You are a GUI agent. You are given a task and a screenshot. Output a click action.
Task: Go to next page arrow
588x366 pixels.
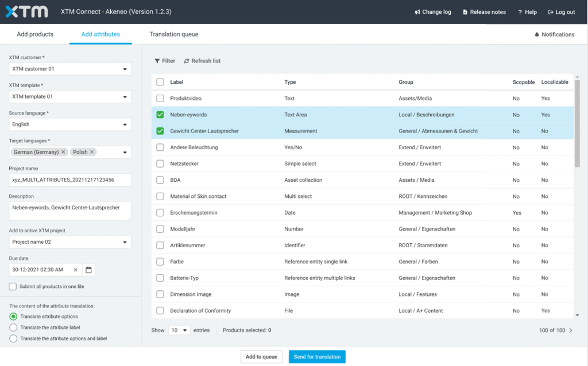571,330
